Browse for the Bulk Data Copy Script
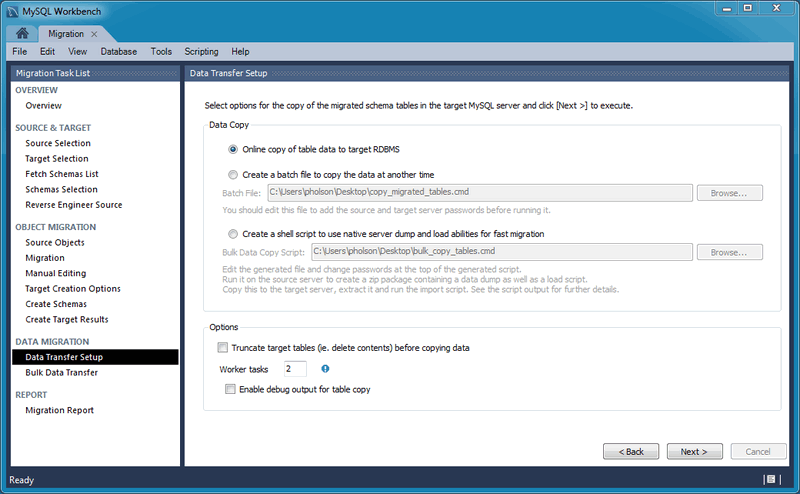800x494 pixels. tap(730, 252)
